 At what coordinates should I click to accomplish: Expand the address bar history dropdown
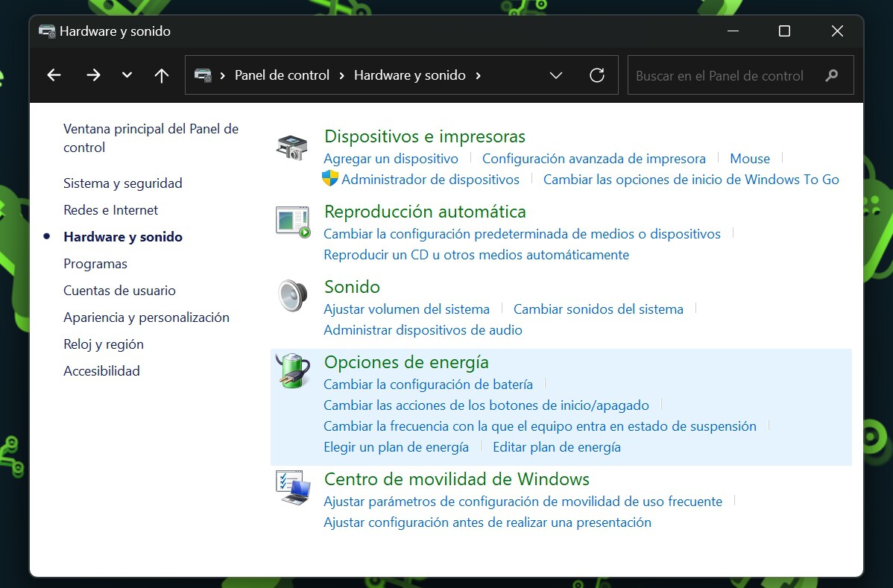pyautogui.click(x=555, y=75)
